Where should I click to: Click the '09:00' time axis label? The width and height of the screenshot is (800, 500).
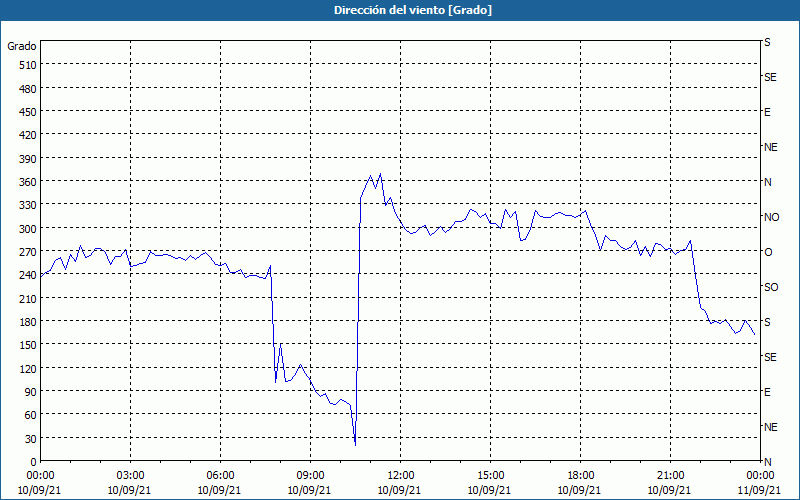point(310,476)
